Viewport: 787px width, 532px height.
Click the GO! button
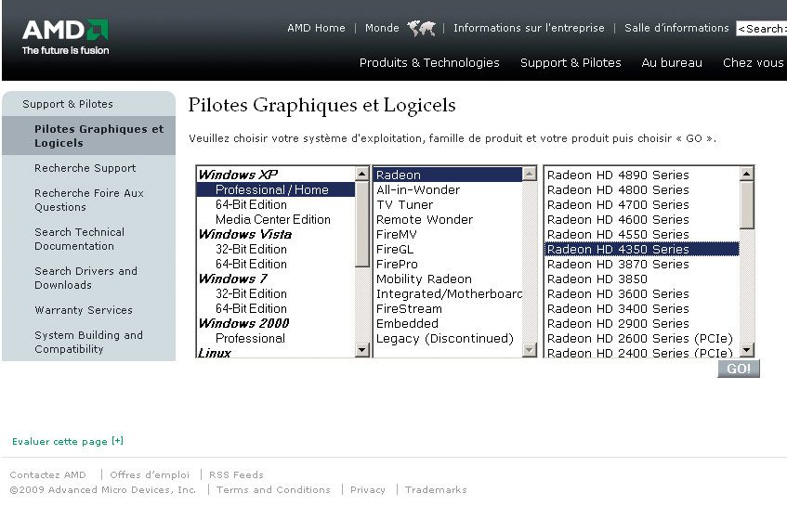click(739, 369)
